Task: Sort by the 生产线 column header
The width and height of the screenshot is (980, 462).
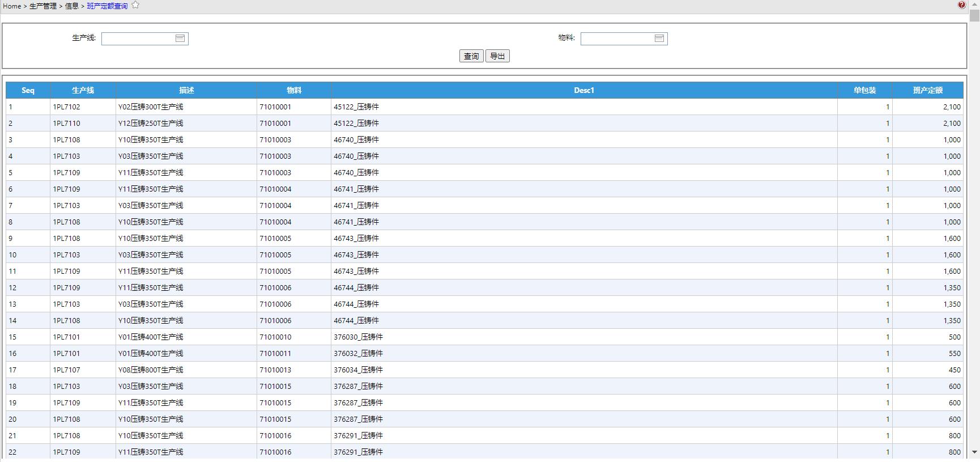Action: [x=83, y=90]
